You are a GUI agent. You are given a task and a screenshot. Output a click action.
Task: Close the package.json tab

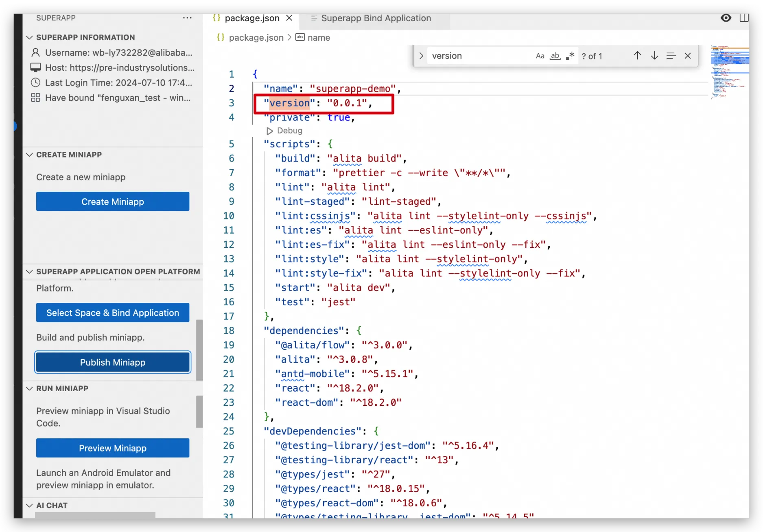(x=289, y=18)
